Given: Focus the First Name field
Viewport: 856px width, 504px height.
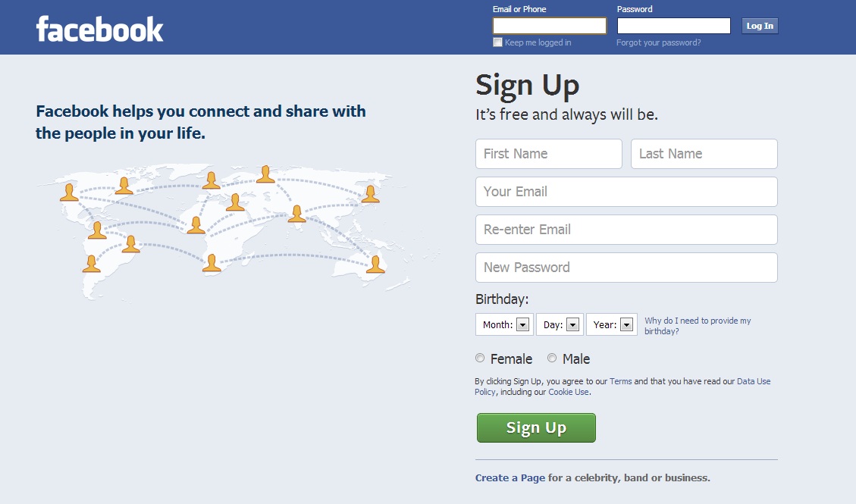Looking at the screenshot, I should [x=548, y=154].
